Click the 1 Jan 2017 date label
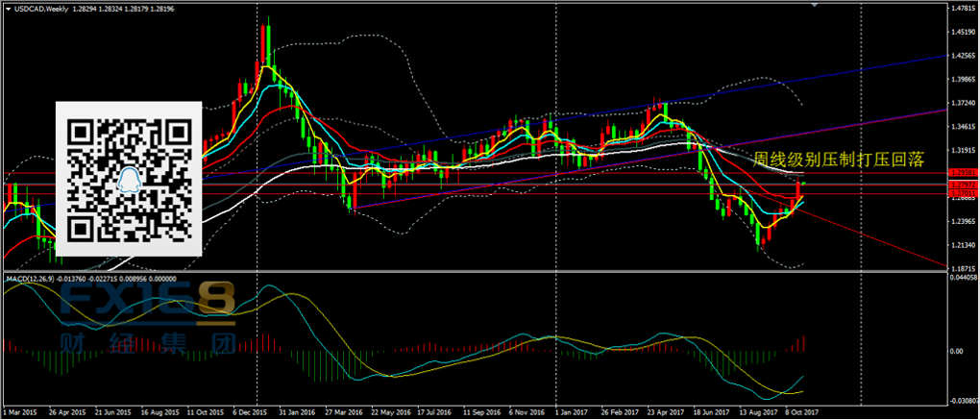This screenshot has height=420, width=980. (574, 411)
